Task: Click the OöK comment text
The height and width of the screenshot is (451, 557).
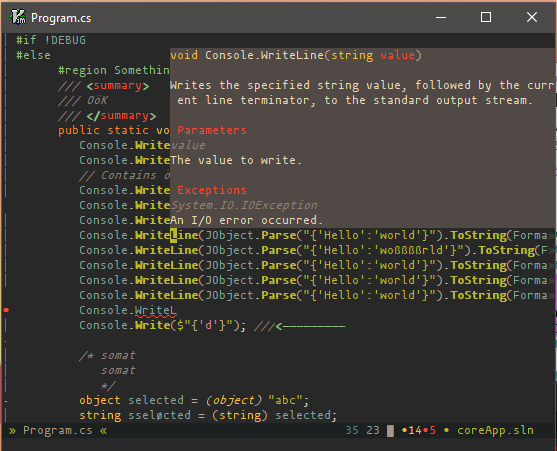Action: click(97, 100)
